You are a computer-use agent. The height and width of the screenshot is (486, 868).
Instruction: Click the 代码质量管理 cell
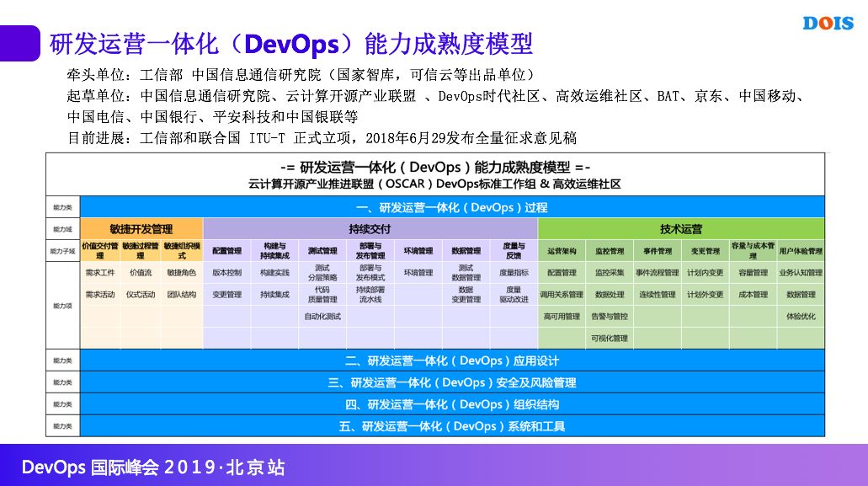(322, 295)
